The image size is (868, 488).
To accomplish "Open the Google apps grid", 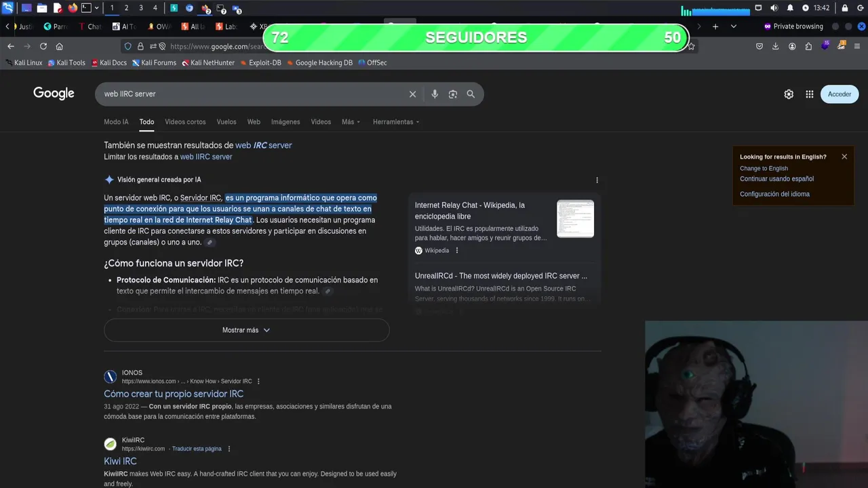I will [x=810, y=94].
